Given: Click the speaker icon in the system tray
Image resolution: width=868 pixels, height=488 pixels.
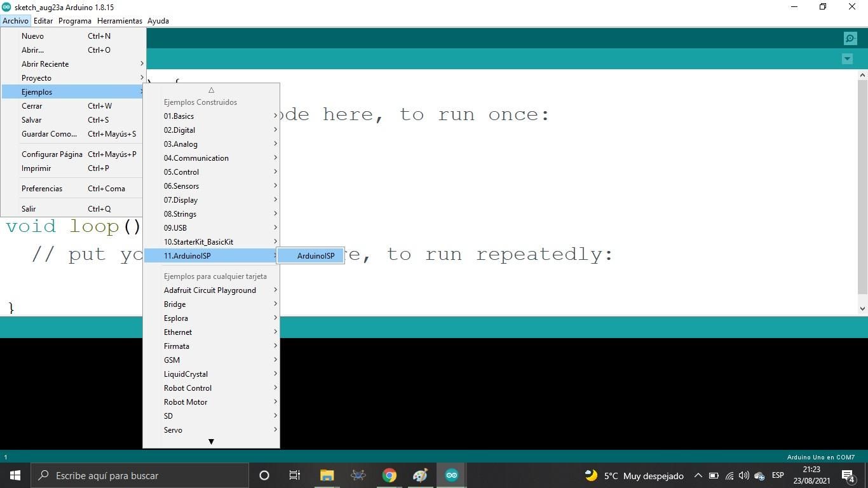Looking at the screenshot, I should 743,475.
